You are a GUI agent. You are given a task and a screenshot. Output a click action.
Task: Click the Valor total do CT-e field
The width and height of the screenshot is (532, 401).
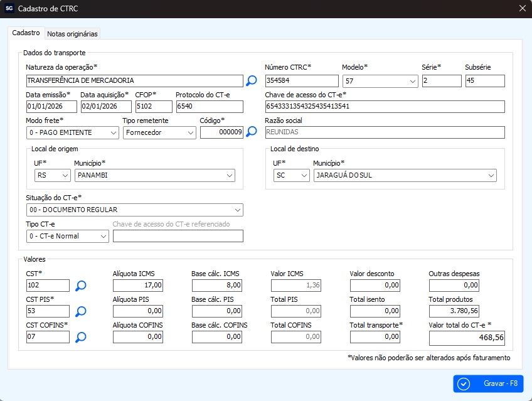point(466,338)
